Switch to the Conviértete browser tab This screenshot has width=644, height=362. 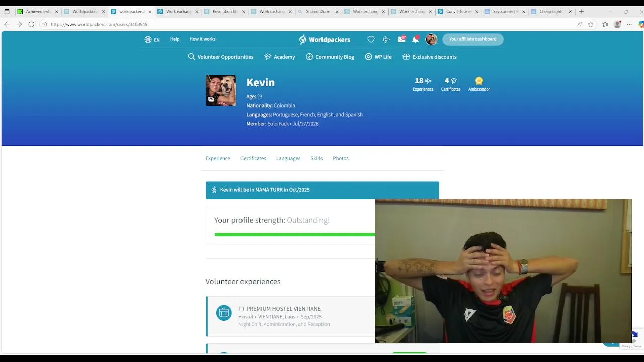click(x=458, y=11)
